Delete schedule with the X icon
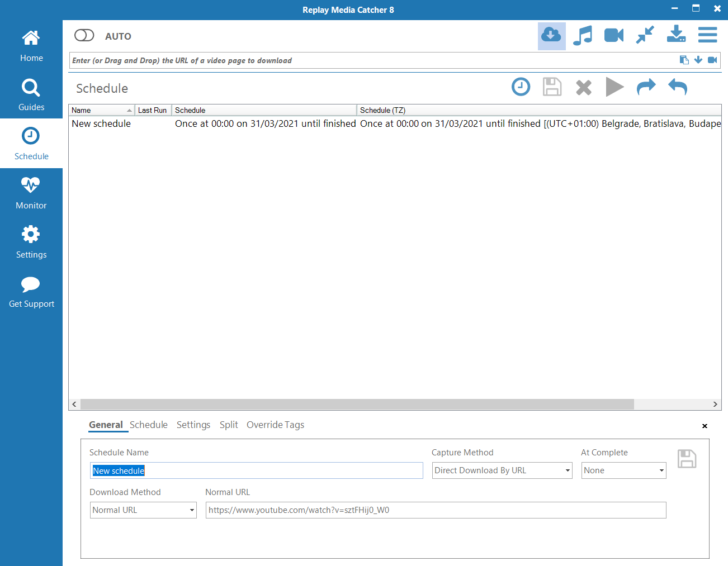This screenshot has width=728, height=566. pyautogui.click(x=584, y=88)
